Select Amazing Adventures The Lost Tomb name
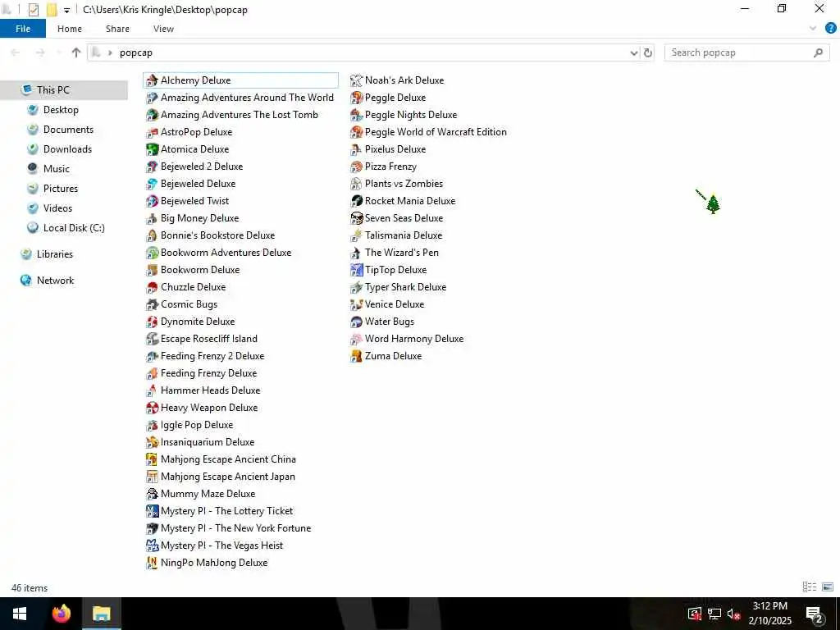Screen dimensions: 840x630 point(239,115)
